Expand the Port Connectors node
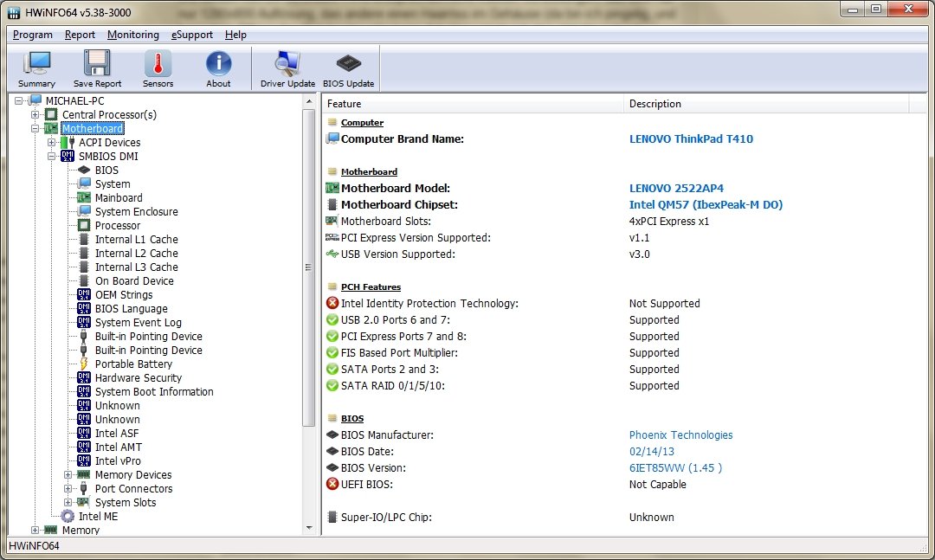Viewport: 935px width, 560px height. click(68, 488)
